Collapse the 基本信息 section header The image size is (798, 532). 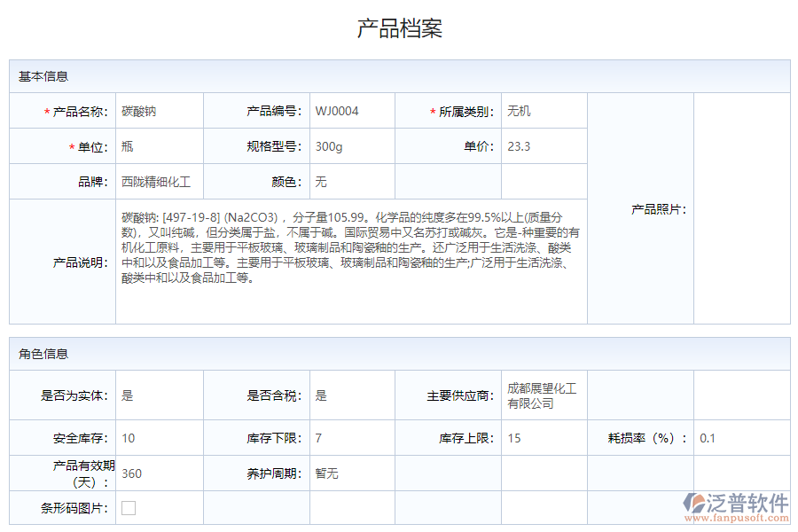40,76
